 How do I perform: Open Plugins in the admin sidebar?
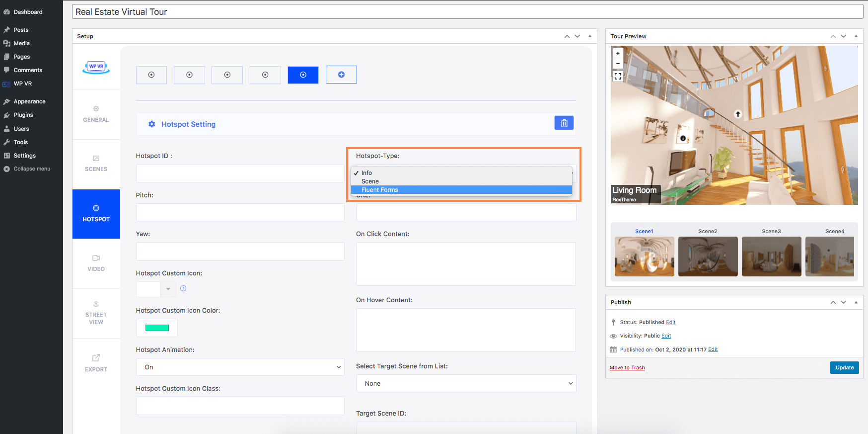(23, 115)
